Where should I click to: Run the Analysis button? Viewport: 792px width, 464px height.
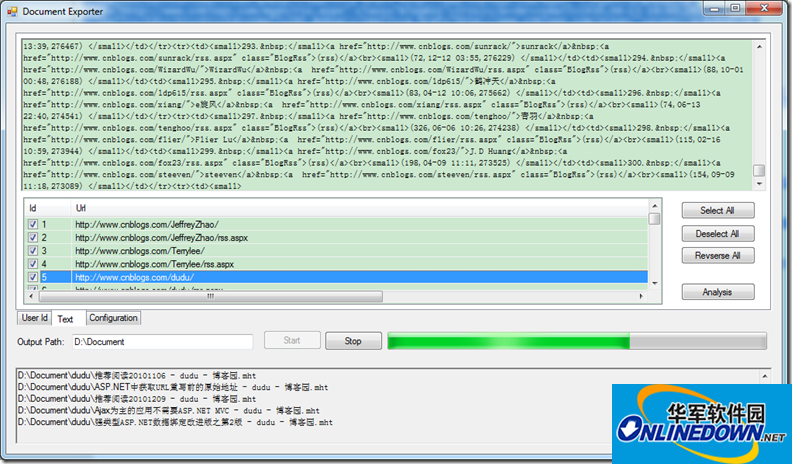(x=718, y=292)
